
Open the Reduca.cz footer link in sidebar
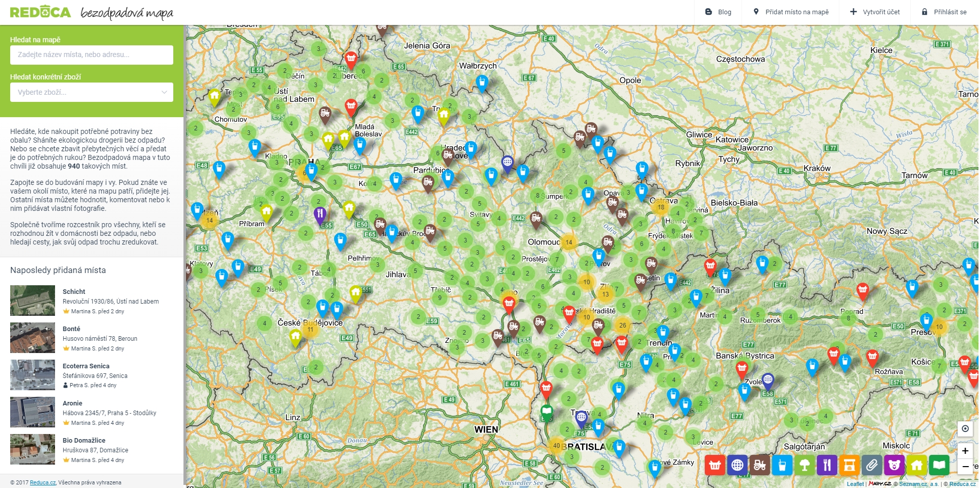pos(43,482)
